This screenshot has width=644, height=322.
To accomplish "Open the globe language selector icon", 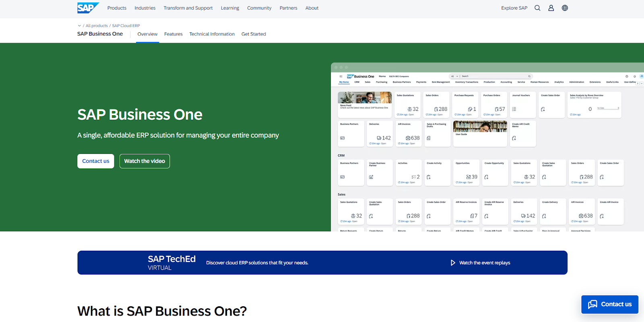I will [565, 8].
